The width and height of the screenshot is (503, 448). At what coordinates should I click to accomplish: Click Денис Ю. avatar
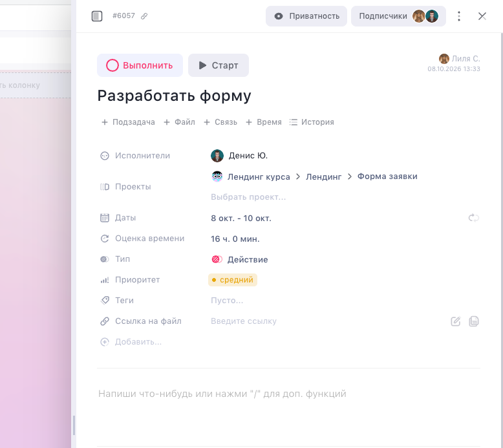(217, 156)
